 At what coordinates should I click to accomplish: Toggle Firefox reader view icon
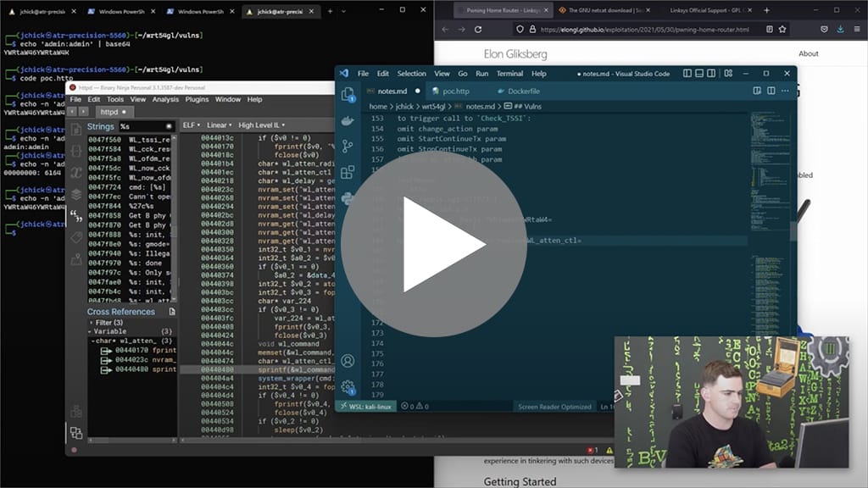770,30
